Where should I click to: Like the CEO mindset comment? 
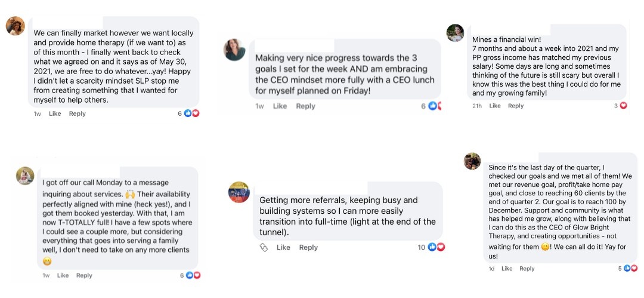(x=280, y=106)
